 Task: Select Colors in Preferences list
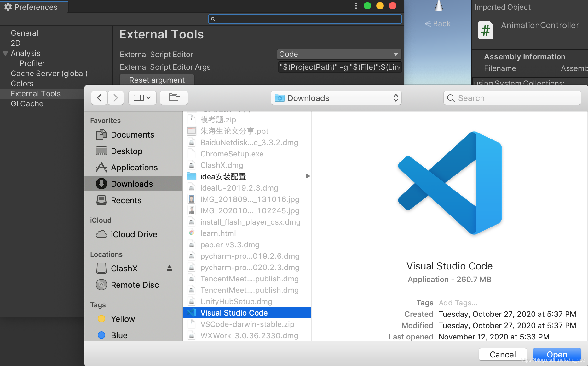pos(22,84)
